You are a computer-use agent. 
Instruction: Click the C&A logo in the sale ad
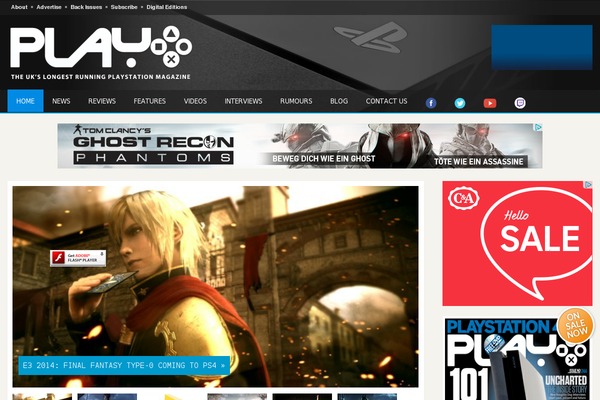(463, 198)
